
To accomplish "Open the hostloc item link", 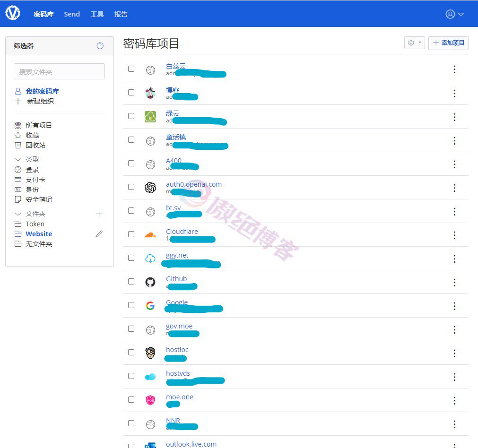I will tap(177, 350).
